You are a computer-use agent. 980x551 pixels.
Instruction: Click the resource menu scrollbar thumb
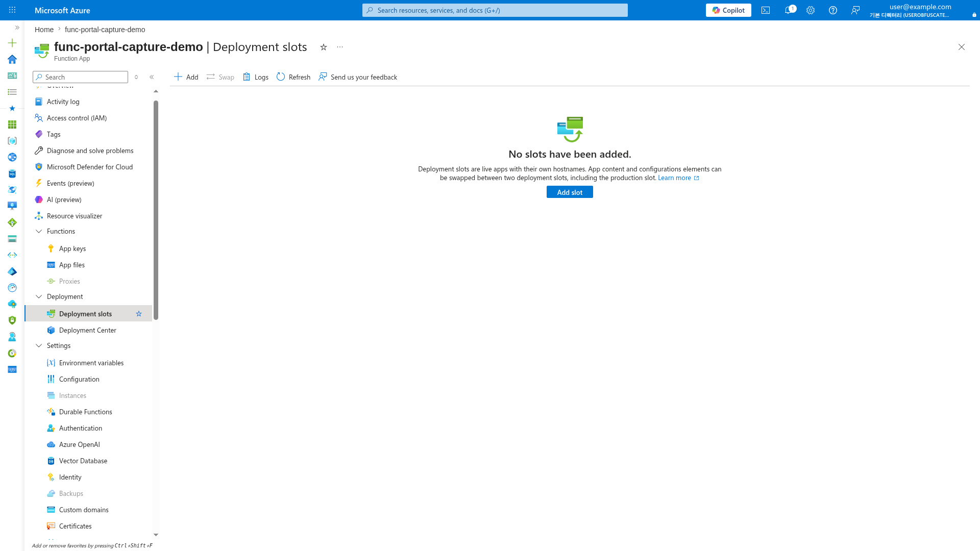(x=156, y=210)
